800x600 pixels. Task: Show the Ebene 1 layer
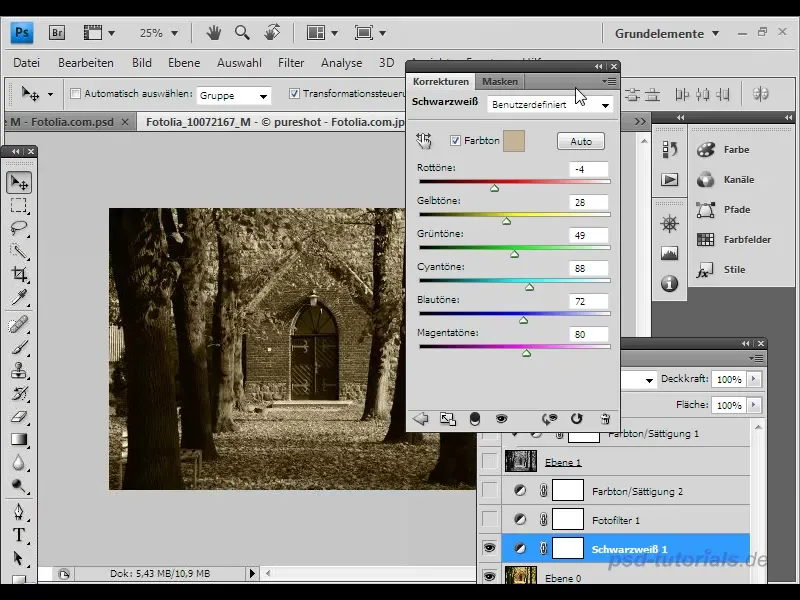pyautogui.click(x=489, y=462)
